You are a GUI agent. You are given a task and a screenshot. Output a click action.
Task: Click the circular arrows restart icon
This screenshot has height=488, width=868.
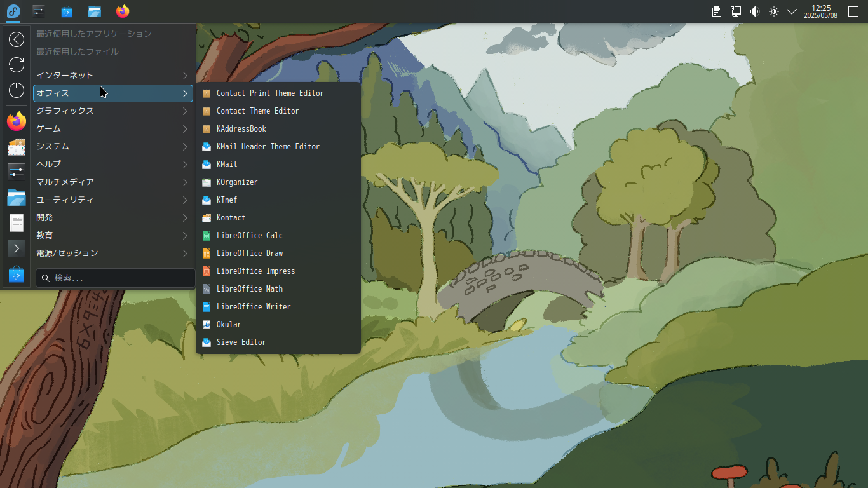click(x=17, y=65)
